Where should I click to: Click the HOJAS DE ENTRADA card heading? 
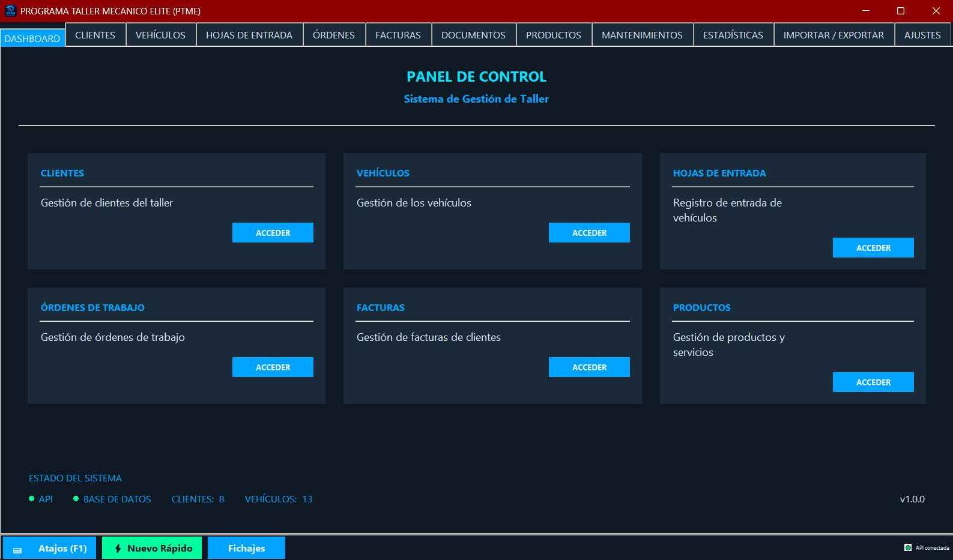(x=719, y=173)
